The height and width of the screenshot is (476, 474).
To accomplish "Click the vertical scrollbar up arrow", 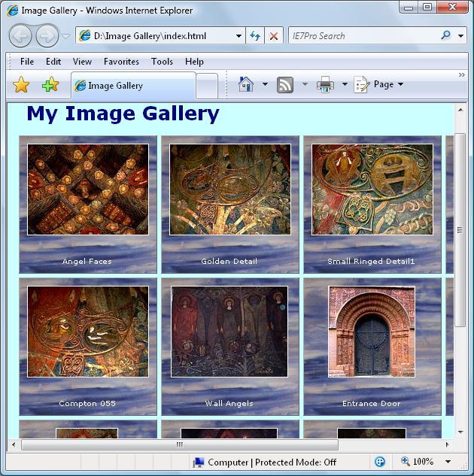I will [460, 110].
